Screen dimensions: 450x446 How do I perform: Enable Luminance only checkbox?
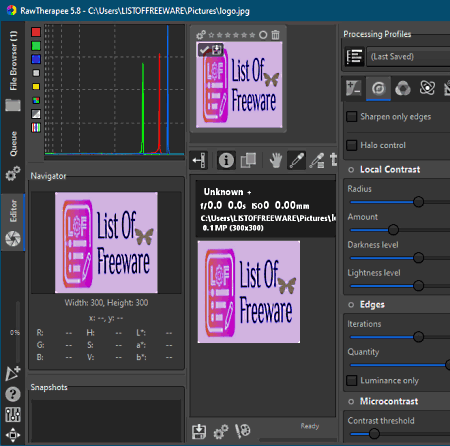[x=352, y=380]
